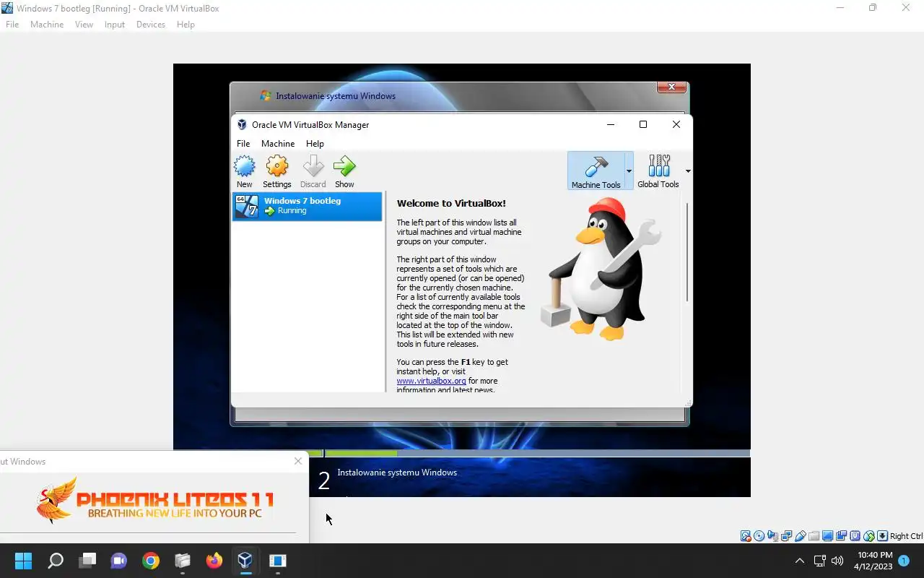The height and width of the screenshot is (578, 924).
Task: Click the audio status icon
Action: click(x=773, y=536)
